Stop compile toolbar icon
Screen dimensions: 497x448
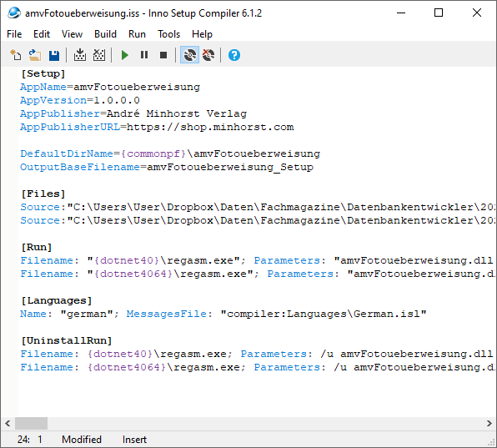click(99, 55)
